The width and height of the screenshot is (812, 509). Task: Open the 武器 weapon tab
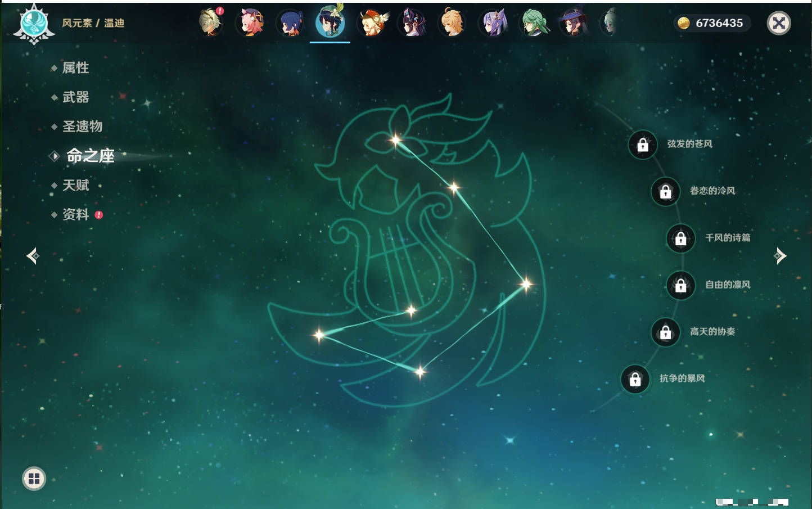pos(75,97)
